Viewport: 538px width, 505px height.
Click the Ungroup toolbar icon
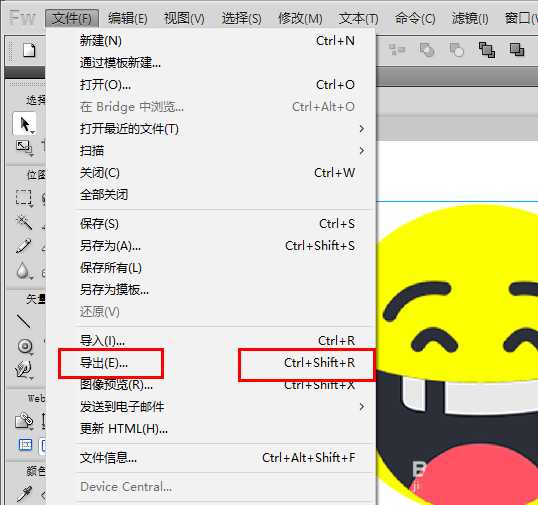pos(397,50)
